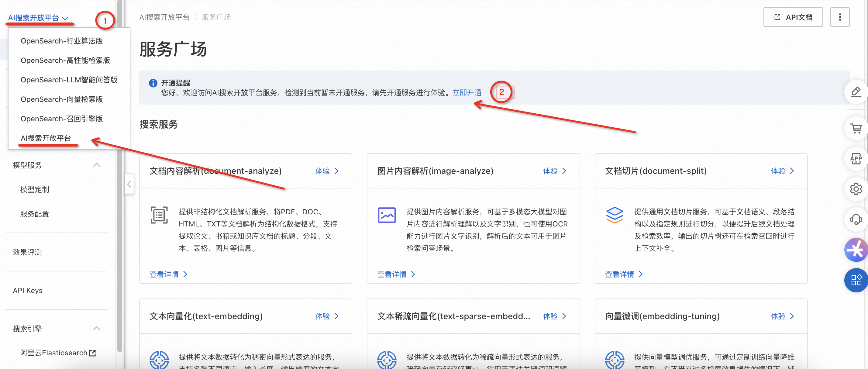Click the edit pencil icon on right

pyautogui.click(x=856, y=92)
